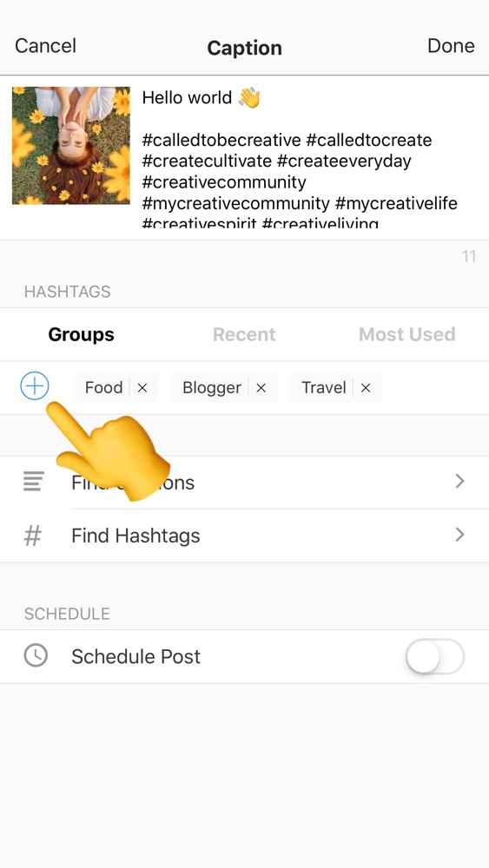
Task: Remove the Travel hashtag group
Action: coord(366,387)
